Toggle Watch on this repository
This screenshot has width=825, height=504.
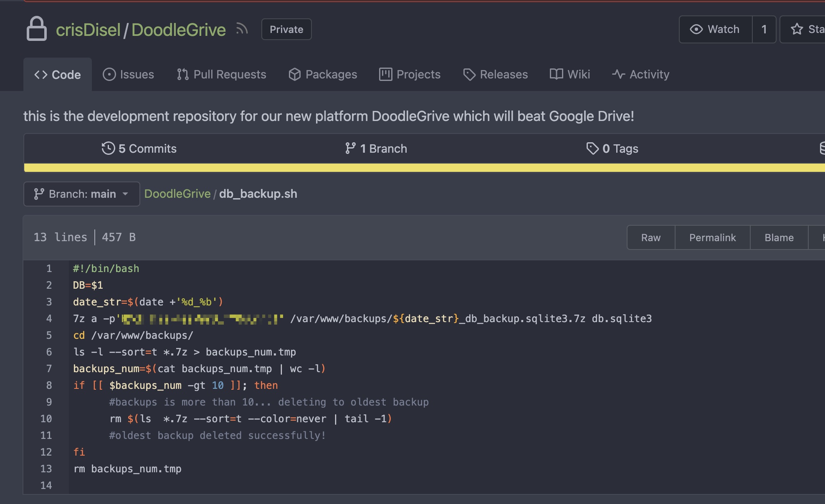pos(716,29)
